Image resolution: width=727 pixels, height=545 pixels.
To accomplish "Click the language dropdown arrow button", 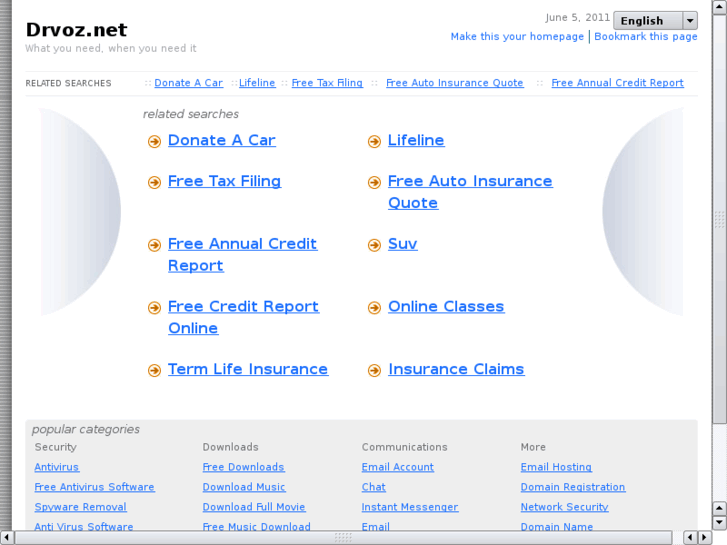I will [690, 20].
